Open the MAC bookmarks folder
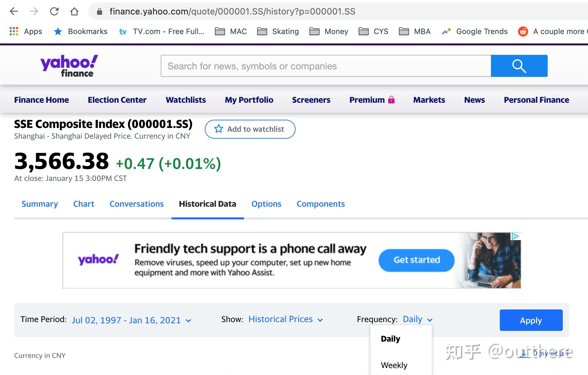 tap(231, 32)
